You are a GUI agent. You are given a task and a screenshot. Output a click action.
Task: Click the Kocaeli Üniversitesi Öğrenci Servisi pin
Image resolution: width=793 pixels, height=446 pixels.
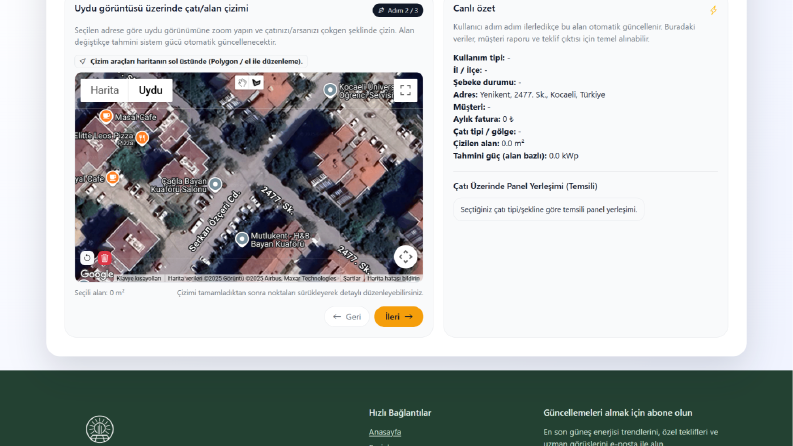tap(330, 91)
